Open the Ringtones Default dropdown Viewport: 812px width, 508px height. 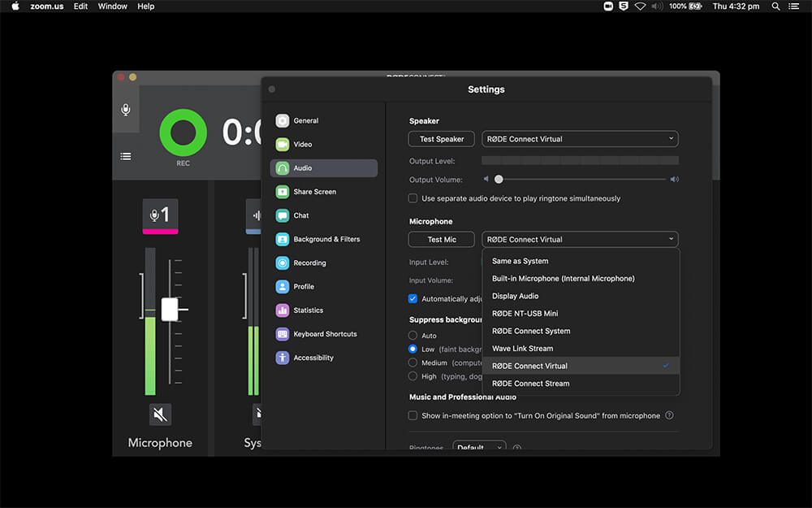click(479, 447)
